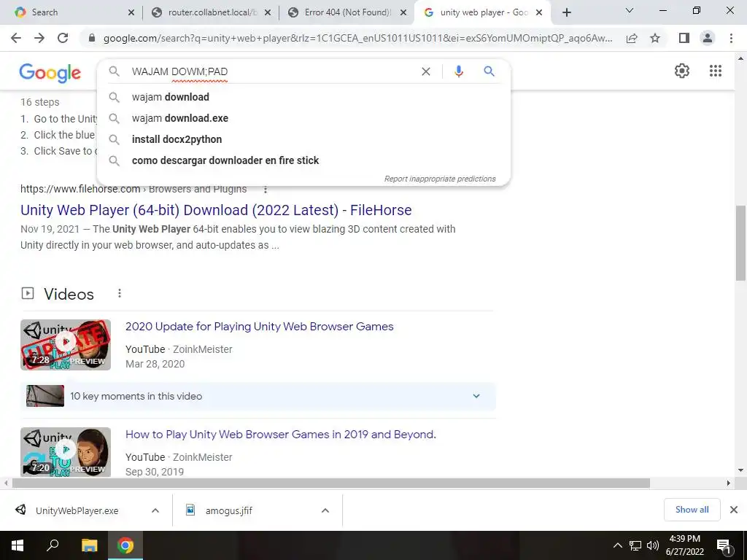
Task: Open a new browser tab
Action: [x=566, y=12]
